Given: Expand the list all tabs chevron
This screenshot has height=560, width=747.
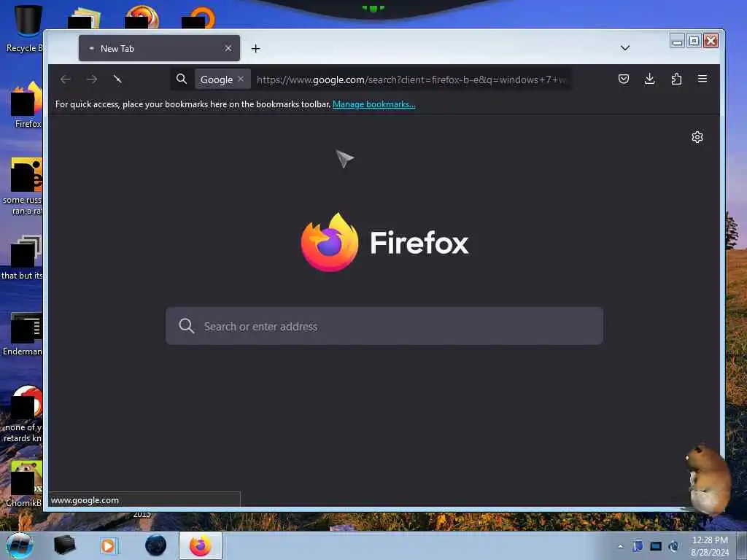Looking at the screenshot, I should click(x=625, y=48).
